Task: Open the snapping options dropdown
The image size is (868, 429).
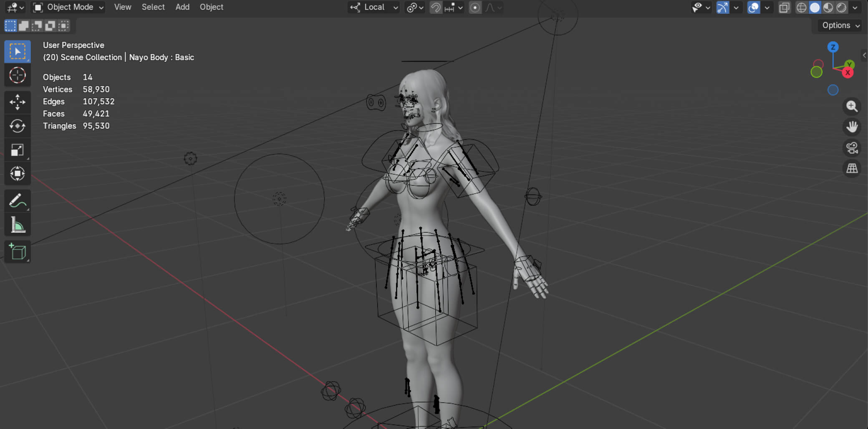Action: coord(454,8)
